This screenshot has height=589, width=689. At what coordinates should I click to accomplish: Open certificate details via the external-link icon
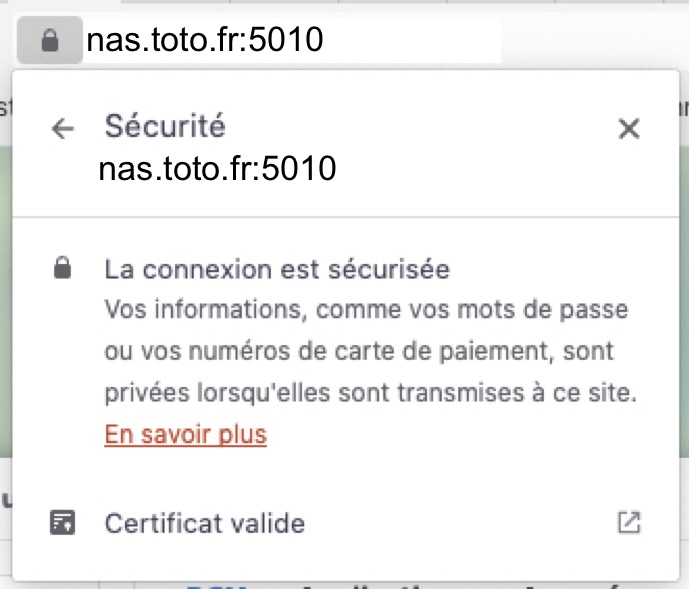(x=629, y=522)
